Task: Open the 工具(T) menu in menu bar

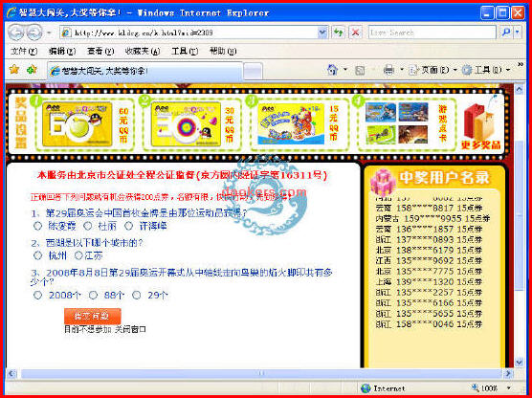Action: tap(185, 52)
